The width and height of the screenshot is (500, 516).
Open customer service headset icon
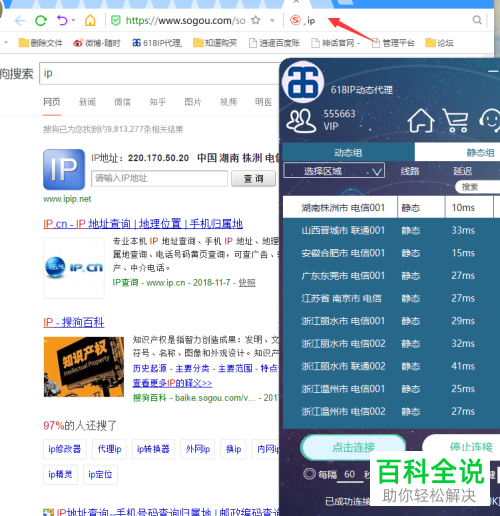point(490,120)
